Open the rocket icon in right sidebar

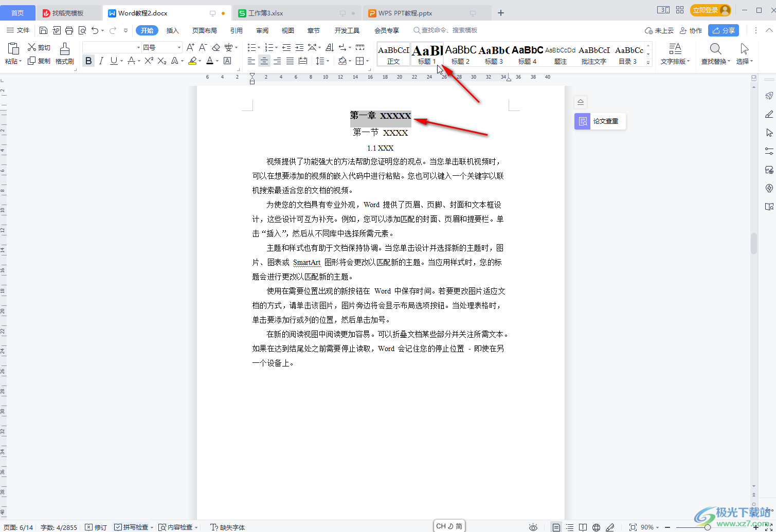pyautogui.click(x=769, y=96)
